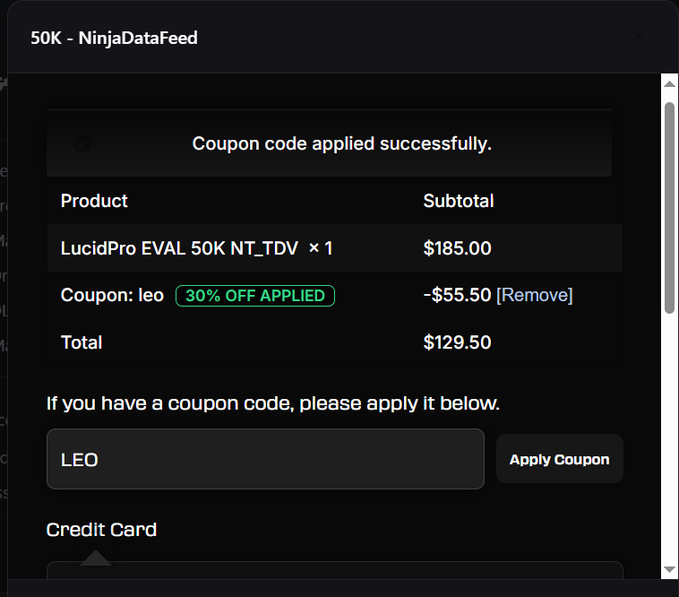Click the LucidPro EVAL 50K NT_TDV product row
Image resolution: width=679 pixels, height=597 pixels.
(x=335, y=248)
